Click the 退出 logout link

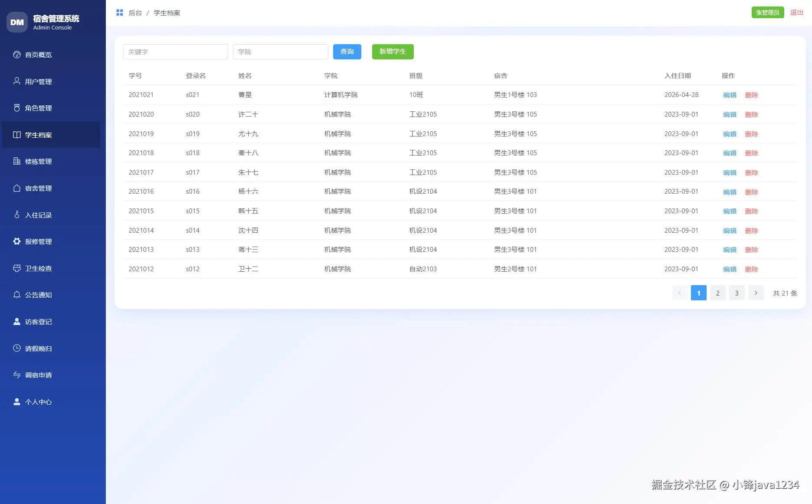pos(796,13)
